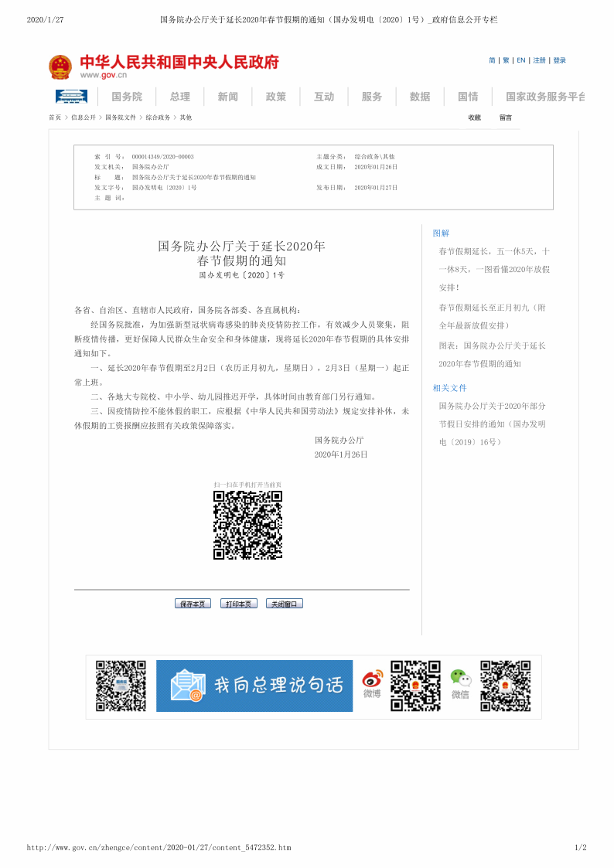Image resolution: width=614 pixels, height=868 pixels.
Task: Go to 国务院文件 breadcrumb
Action: click(121, 117)
